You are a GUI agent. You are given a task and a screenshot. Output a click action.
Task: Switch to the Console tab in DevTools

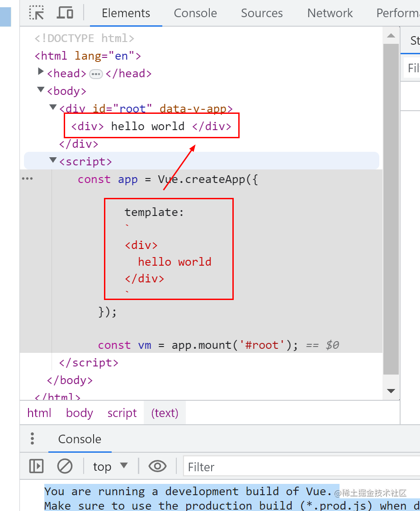(x=195, y=13)
